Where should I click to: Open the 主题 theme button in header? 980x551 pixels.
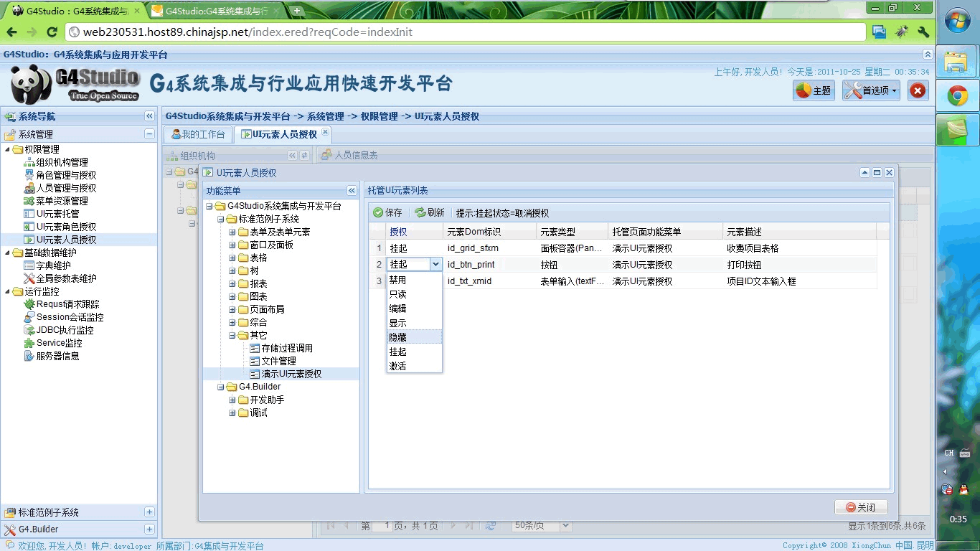pyautogui.click(x=814, y=90)
